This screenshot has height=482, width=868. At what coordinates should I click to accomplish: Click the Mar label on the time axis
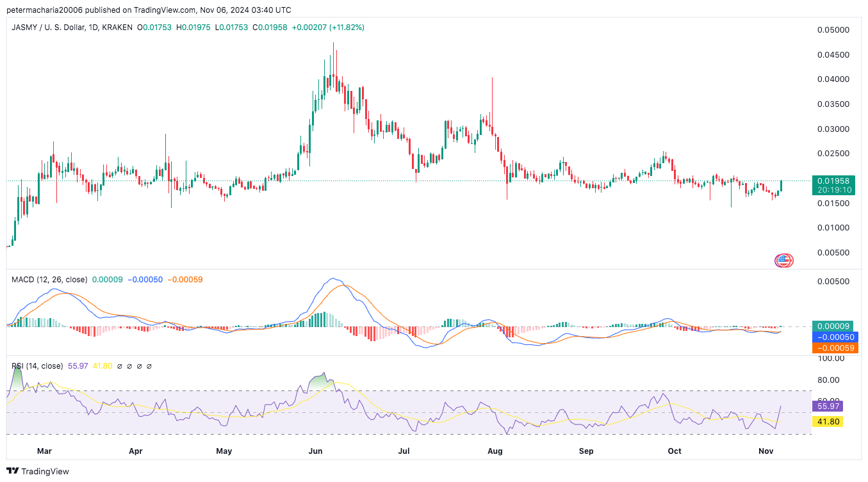44,451
